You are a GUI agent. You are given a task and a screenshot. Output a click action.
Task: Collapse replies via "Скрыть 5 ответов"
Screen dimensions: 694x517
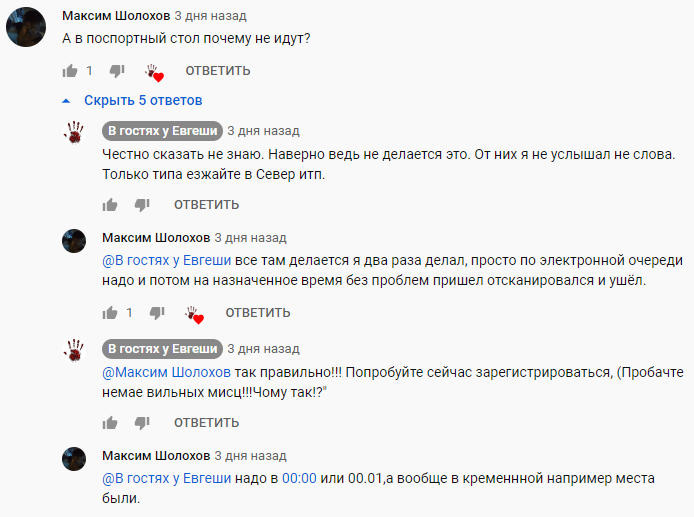(133, 100)
